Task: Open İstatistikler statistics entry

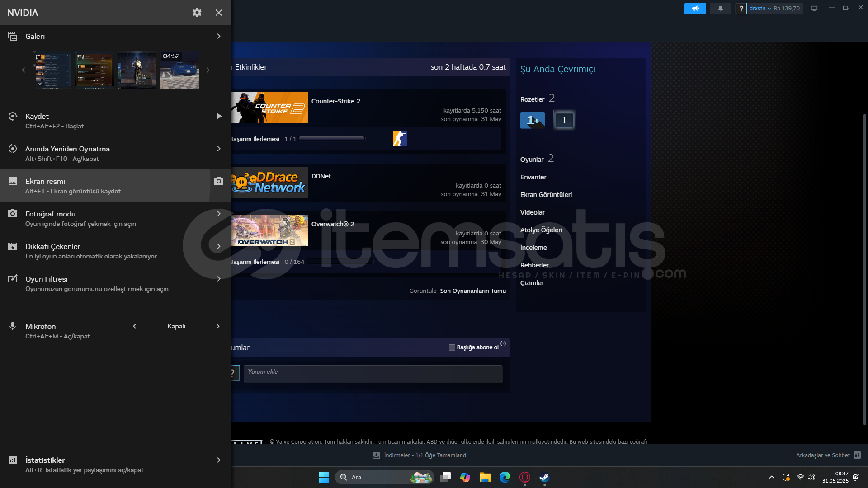Action: pyautogui.click(x=116, y=465)
